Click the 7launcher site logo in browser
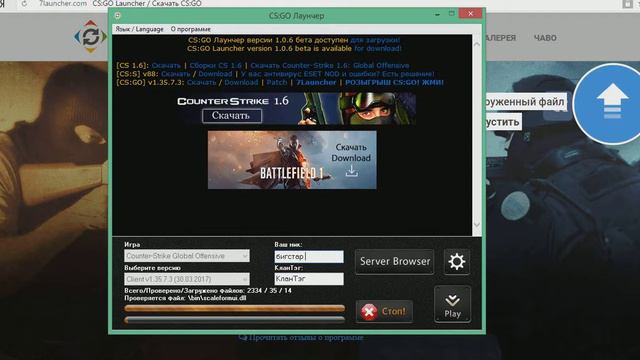The image size is (640, 360). (90, 37)
